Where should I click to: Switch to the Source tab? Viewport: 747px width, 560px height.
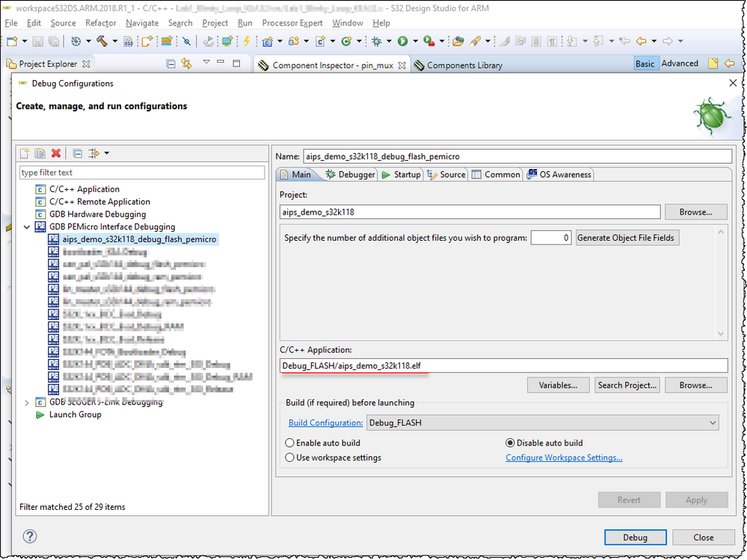click(446, 175)
